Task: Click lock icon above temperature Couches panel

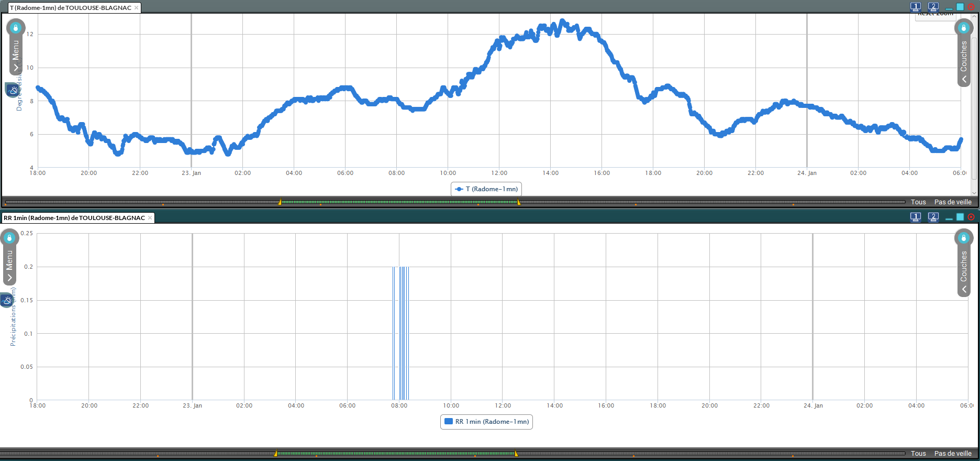Action: 963,28
